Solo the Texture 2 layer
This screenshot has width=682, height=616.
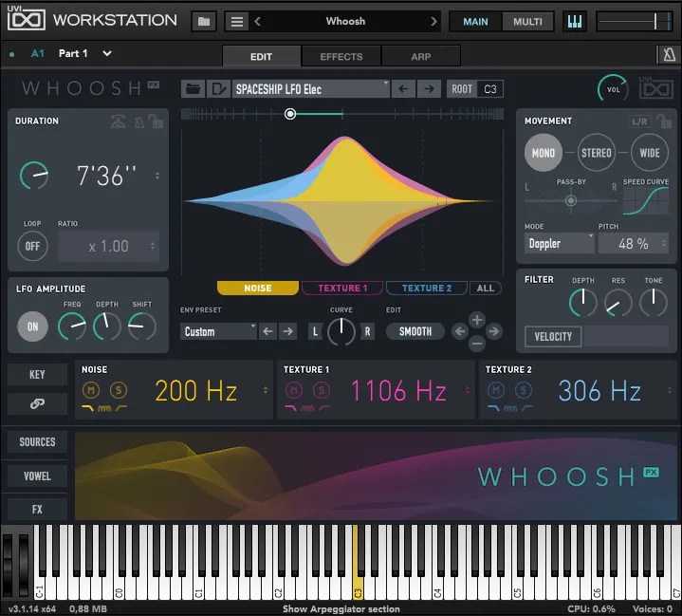click(x=524, y=390)
